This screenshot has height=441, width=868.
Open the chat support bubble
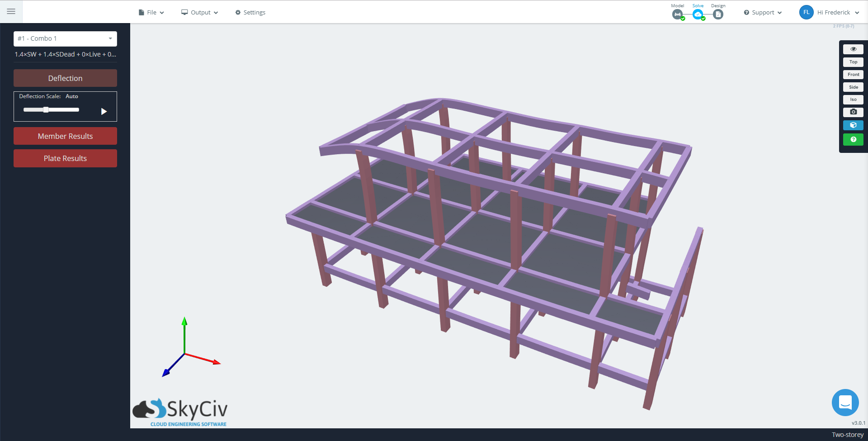click(845, 402)
